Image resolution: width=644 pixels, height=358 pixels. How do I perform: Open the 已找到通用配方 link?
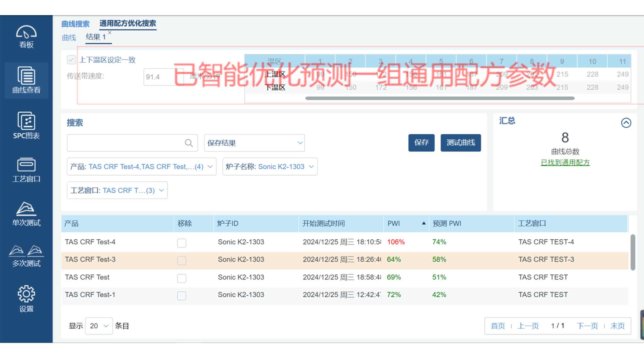click(565, 163)
